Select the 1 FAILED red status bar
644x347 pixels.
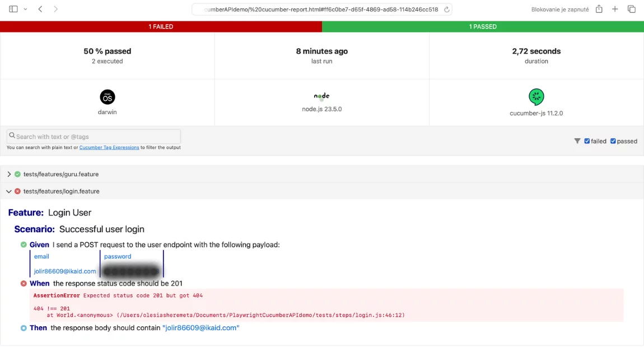click(x=161, y=26)
